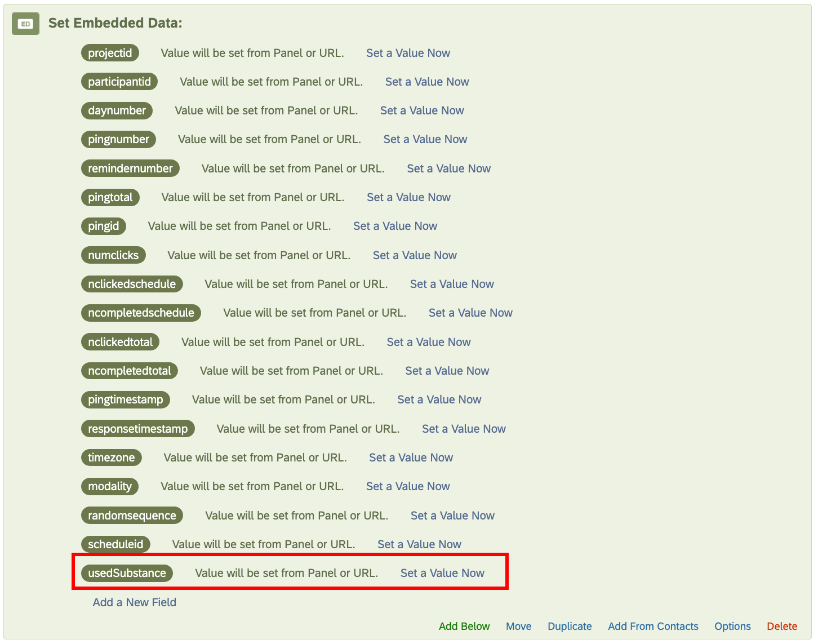Click the randomsequence field label pill
818x644 pixels.
pos(132,515)
